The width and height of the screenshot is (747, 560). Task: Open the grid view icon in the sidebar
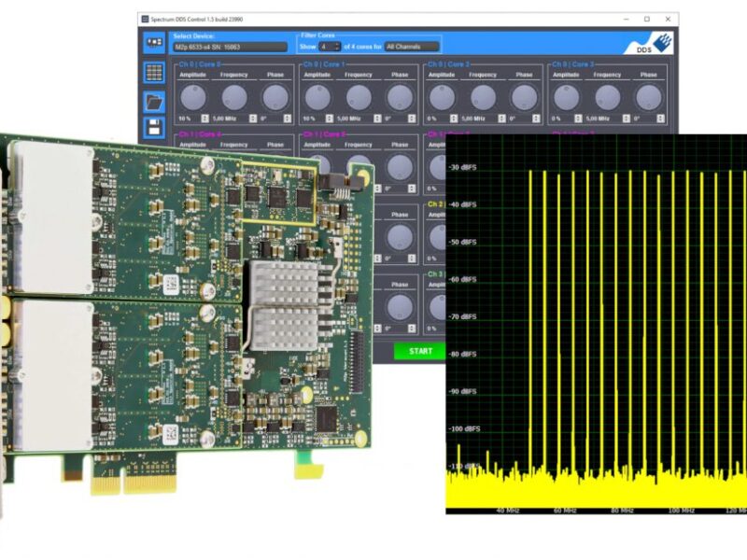point(154,73)
